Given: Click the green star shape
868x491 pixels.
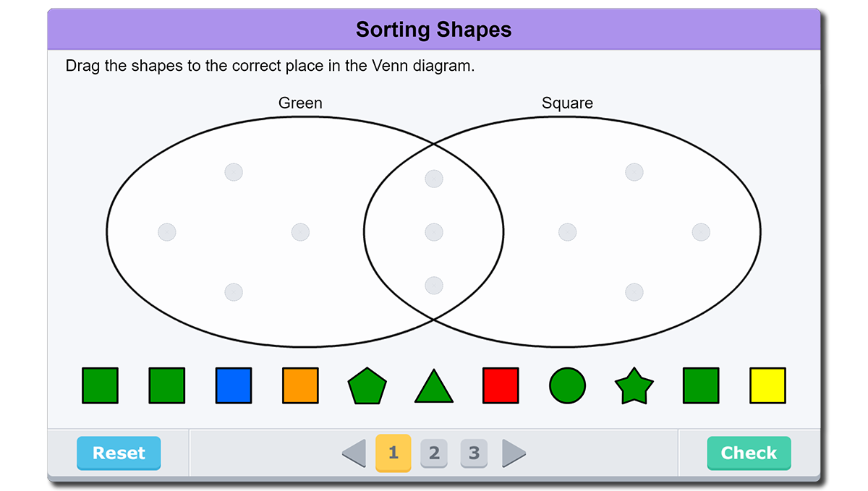Looking at the screenshot, I should tap(634, 387).
